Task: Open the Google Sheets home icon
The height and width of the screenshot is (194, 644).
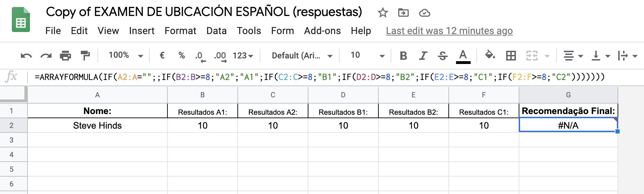Action: coord(21,20)
